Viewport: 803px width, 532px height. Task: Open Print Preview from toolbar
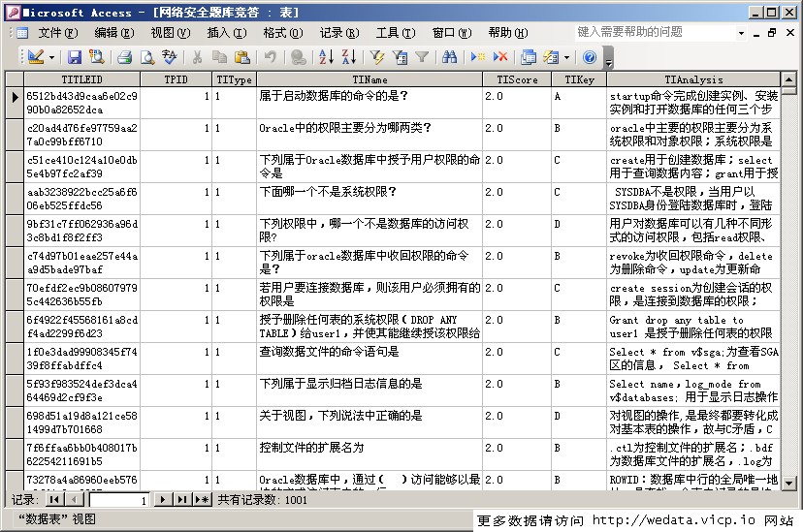[147, 57]
